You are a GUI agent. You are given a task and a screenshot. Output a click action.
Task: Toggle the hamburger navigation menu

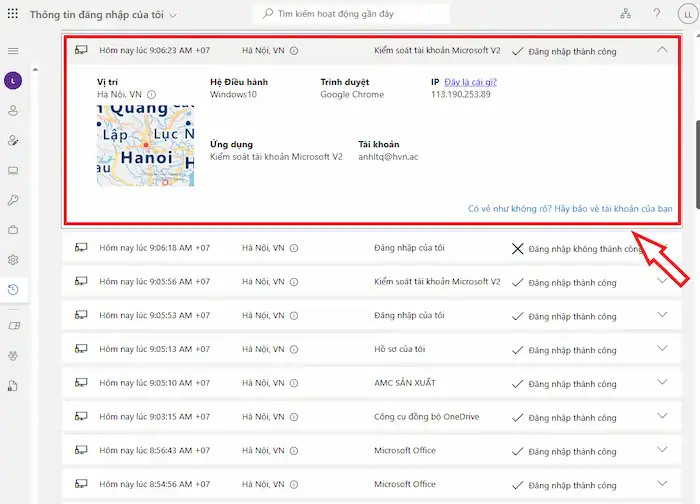tap(13, 51)
